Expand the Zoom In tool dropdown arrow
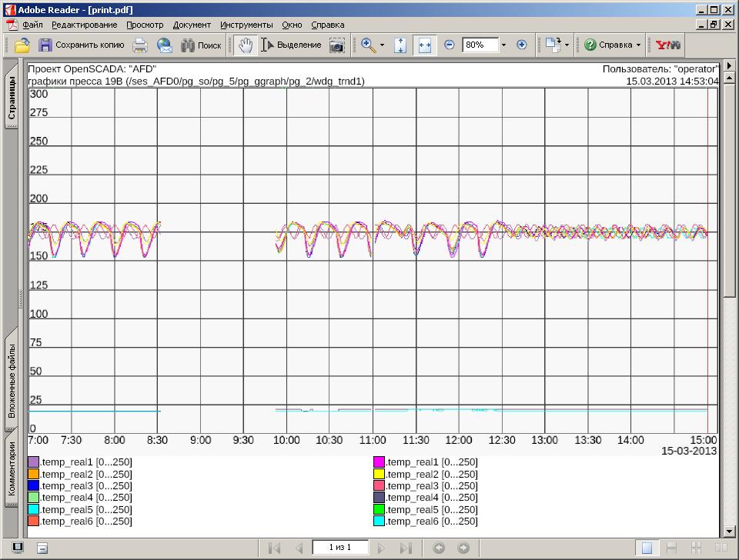 (x=382, y=45)
